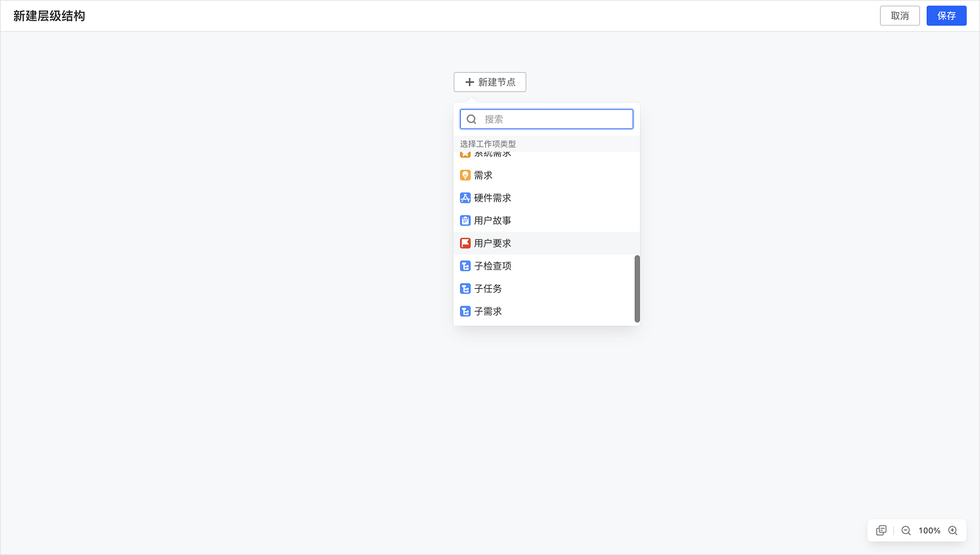Click the 子需求 sub-requirement icon

[x=465, y=311]
